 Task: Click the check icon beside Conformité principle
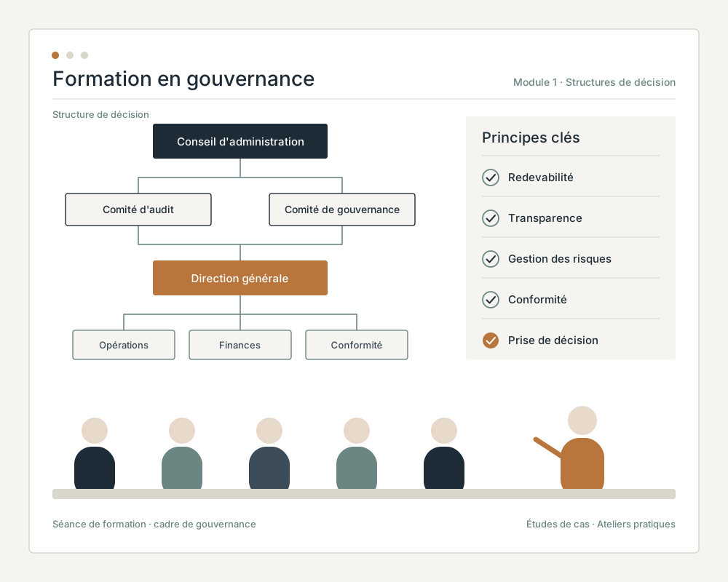490,300
